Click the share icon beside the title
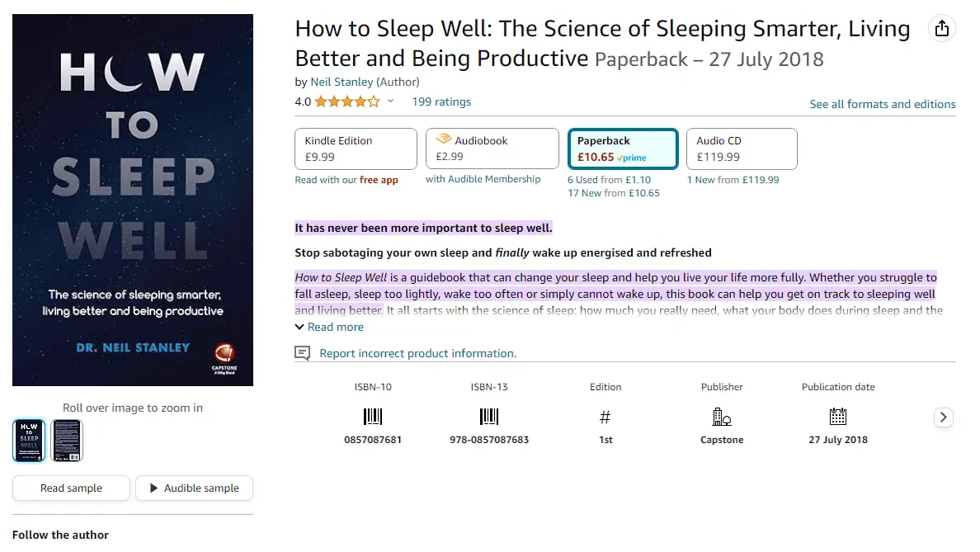Image resolution: width=980 pixels, height=552 pixels. pos(942,28)
